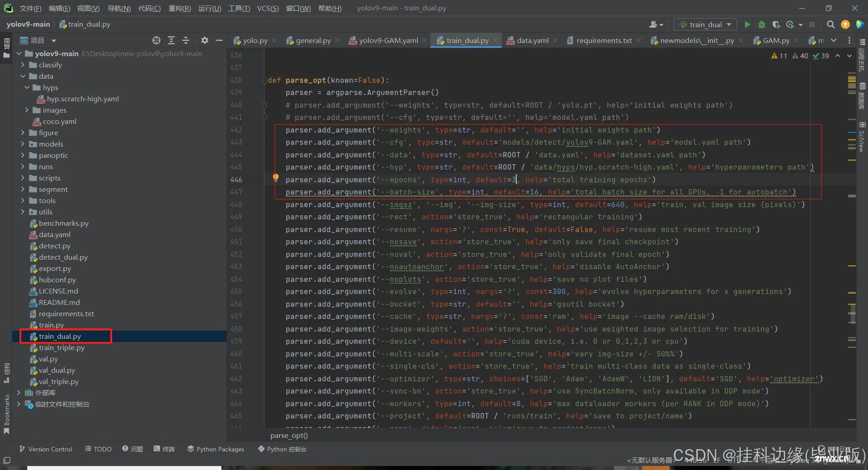Click the profiler run icon

790,24
